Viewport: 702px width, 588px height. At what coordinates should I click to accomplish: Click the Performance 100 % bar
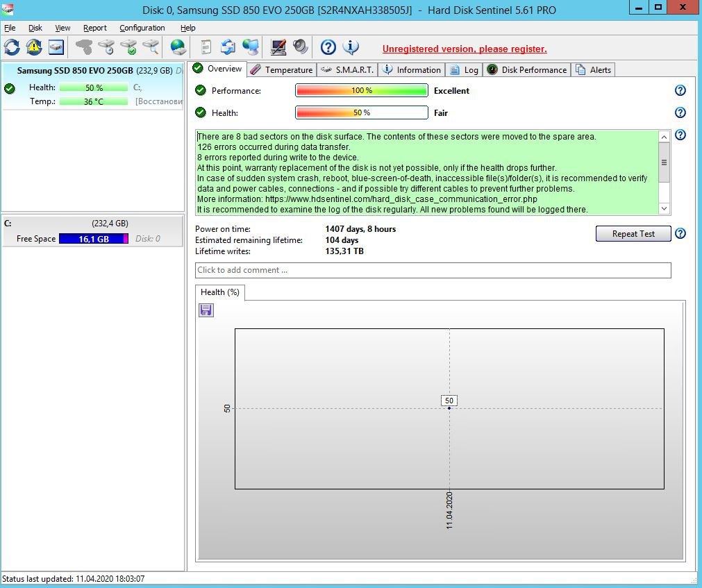click(361, 90)
